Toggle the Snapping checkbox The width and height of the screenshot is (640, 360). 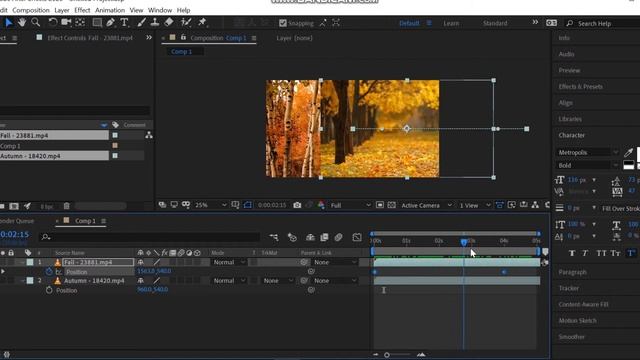tap(283, 23)
